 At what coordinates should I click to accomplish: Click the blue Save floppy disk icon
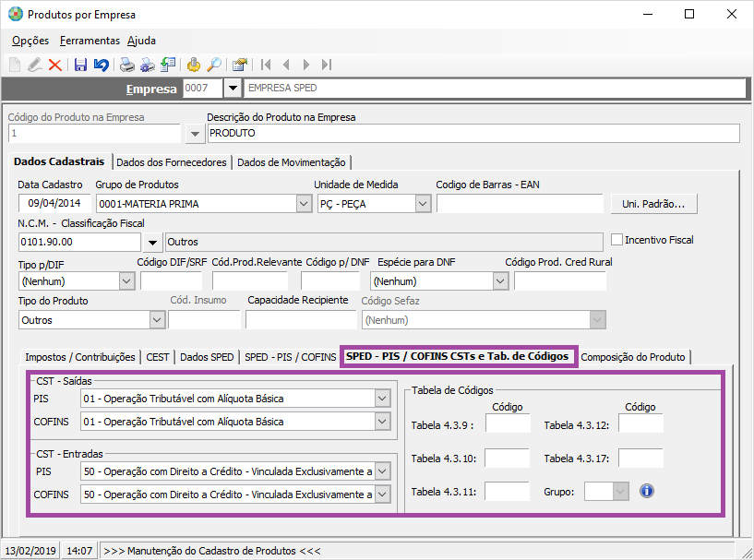(x=80, y=65)
